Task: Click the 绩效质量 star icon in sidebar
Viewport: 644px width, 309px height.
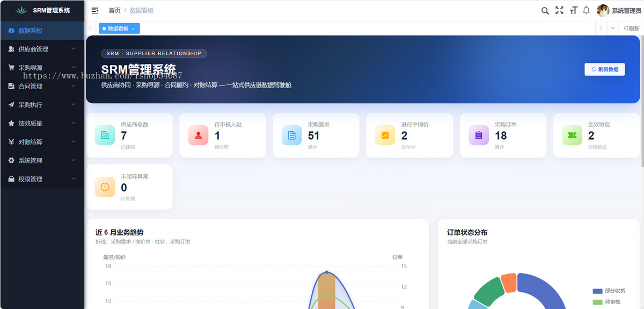Action: point(11,123)
